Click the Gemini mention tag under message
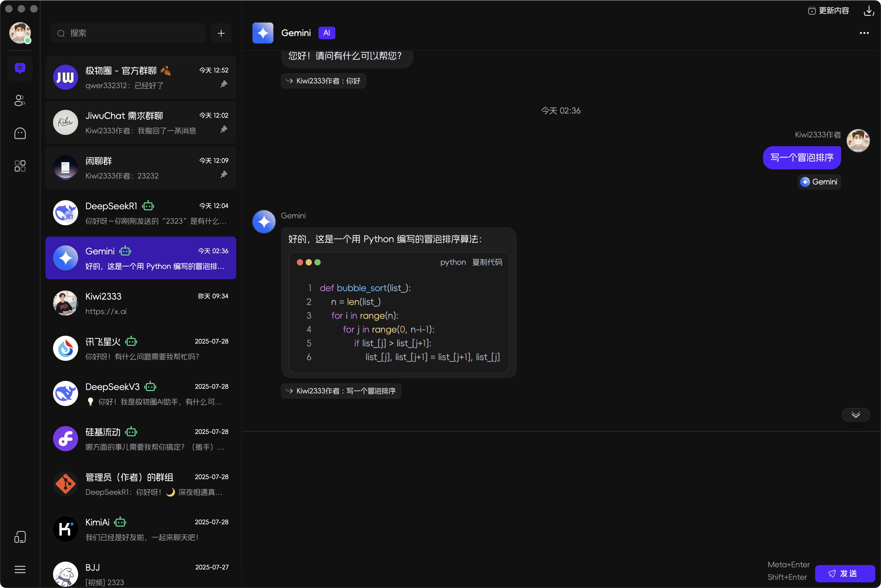The width and height of the screenshot is (881, 588). coord(819,182)
